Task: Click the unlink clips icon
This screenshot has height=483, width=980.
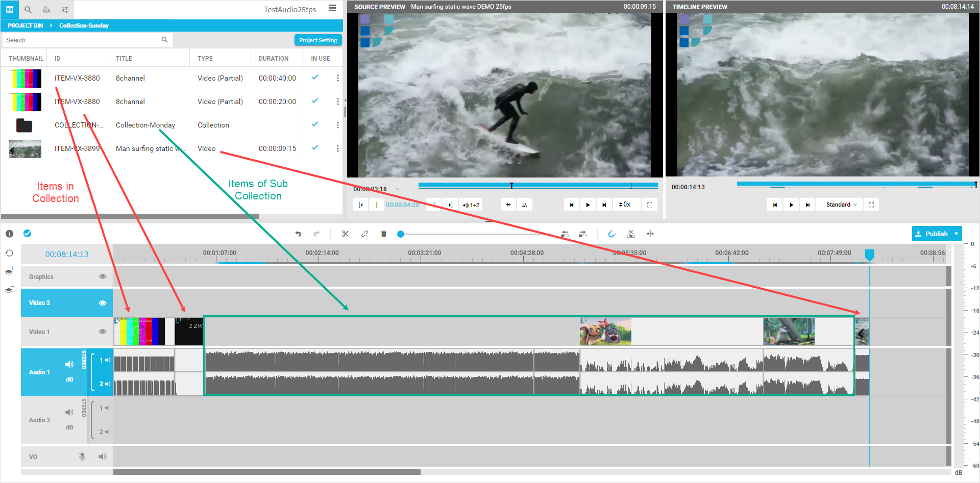Action: [364, 234]
